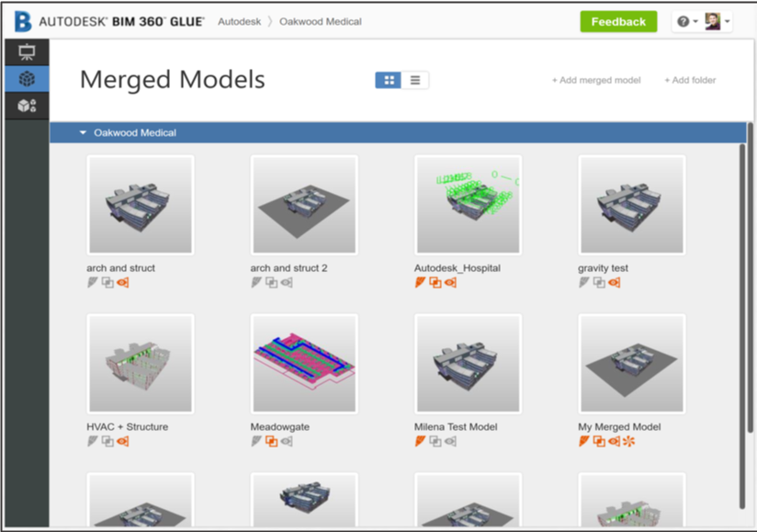Click the markup icon under arch and struct 2
This screenshot has height=532, width=757.
[x=256, y=282]
